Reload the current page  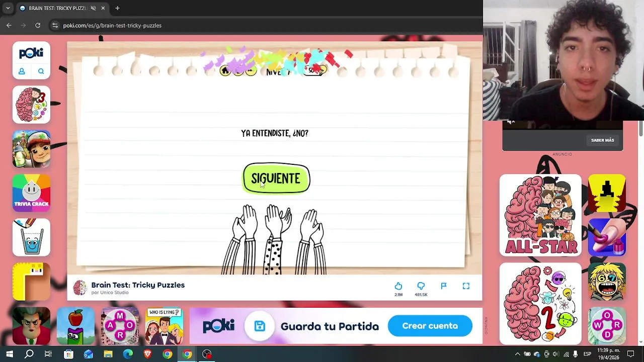[x=38, y=25]
